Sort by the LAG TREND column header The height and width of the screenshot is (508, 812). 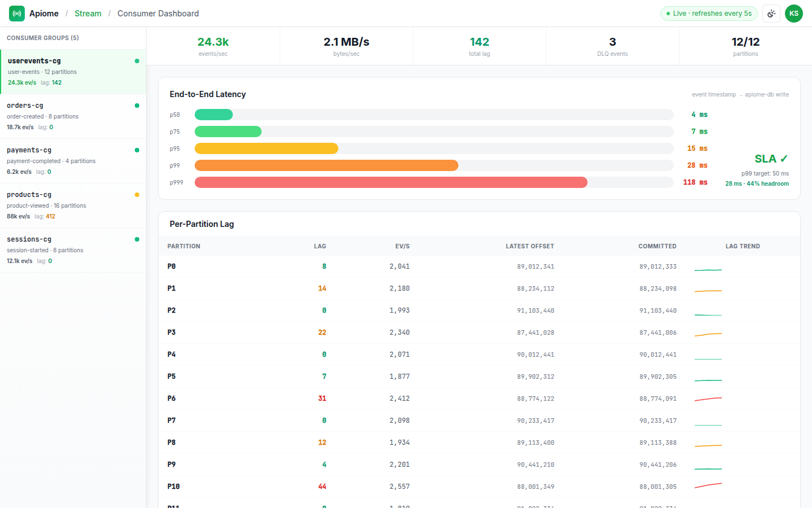743,246
